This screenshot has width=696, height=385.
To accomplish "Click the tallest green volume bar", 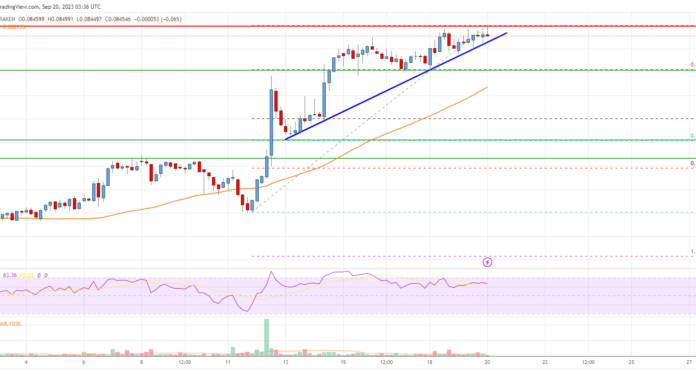I will (x=266, y=337).
